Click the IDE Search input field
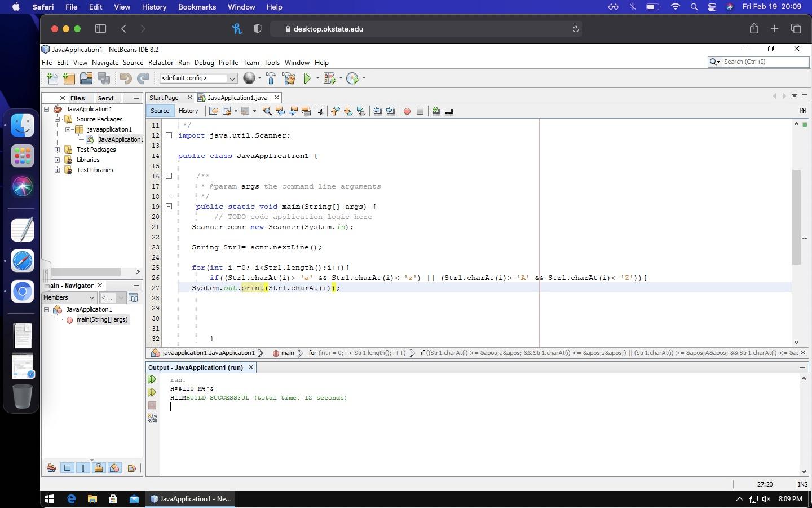The image size is (812, 508). [764, 62]
